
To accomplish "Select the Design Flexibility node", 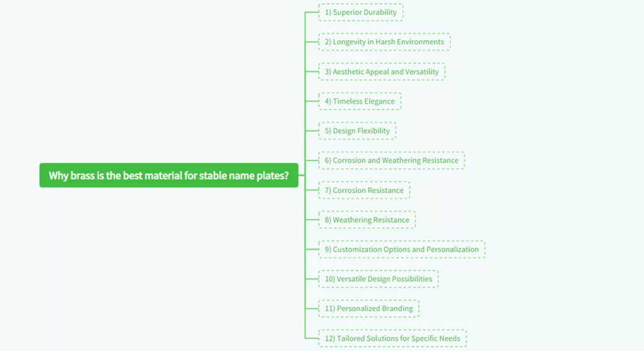I will pyautogui.click(x=357, y=131).
